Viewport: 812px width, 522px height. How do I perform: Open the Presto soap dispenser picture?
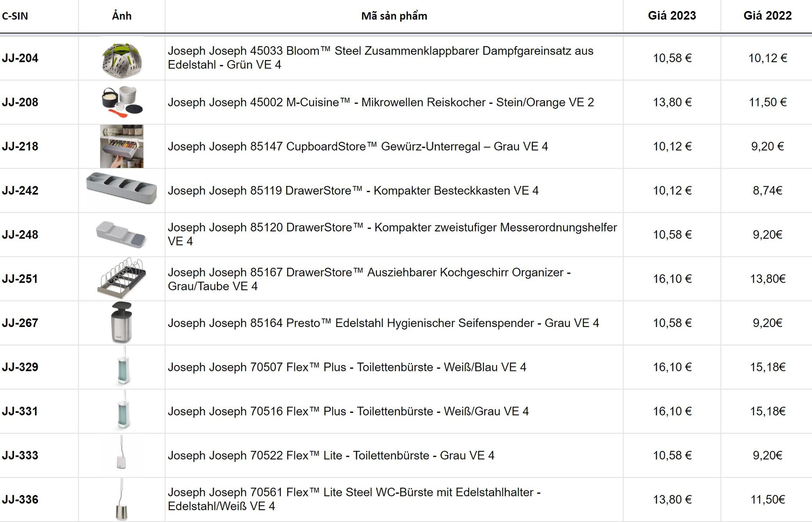(122, 322)
